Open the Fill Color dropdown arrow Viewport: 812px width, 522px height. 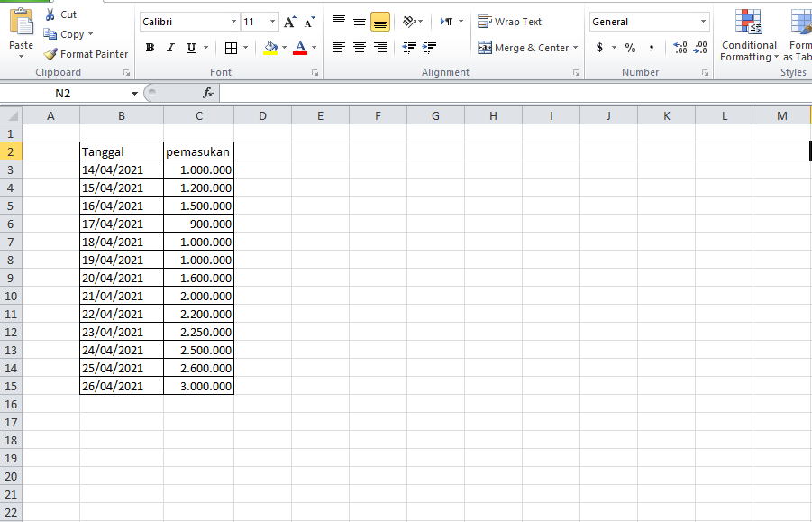pos(284,48)
